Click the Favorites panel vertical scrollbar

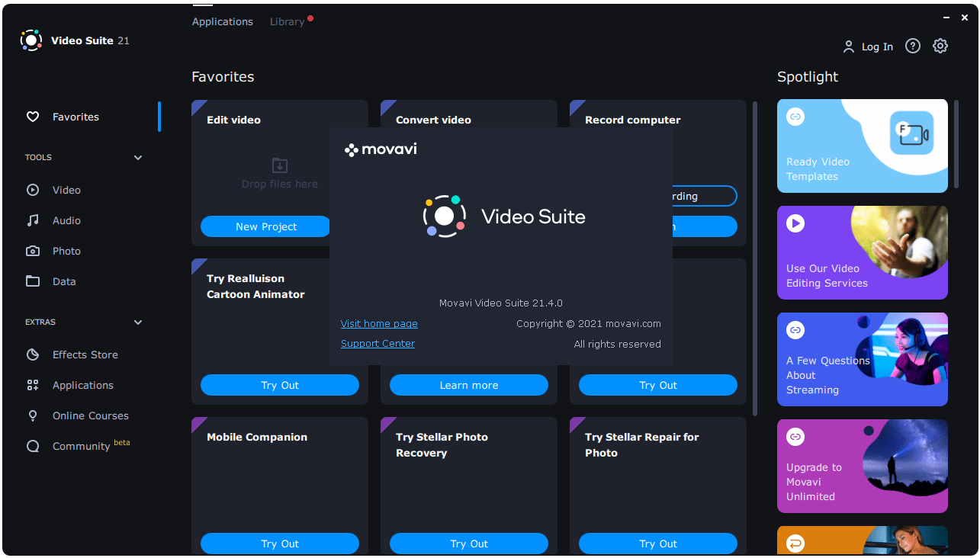click(x=755, y=258)
